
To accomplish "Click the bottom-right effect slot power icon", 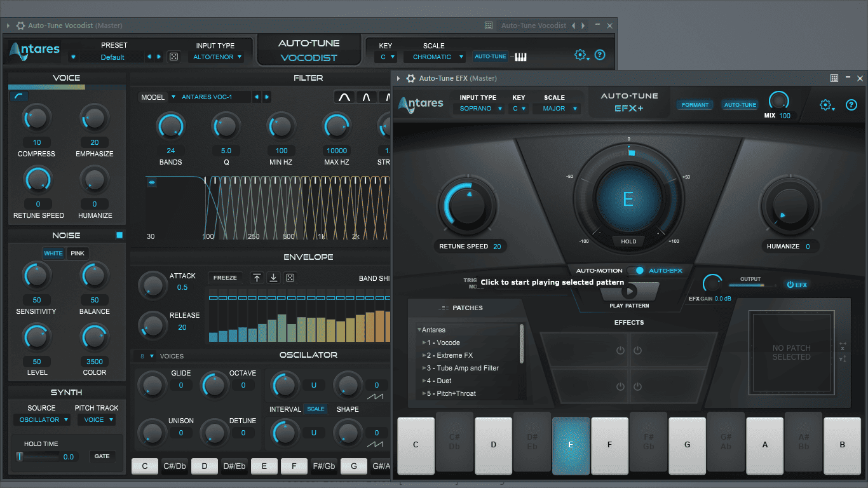I will click(637, 386).
